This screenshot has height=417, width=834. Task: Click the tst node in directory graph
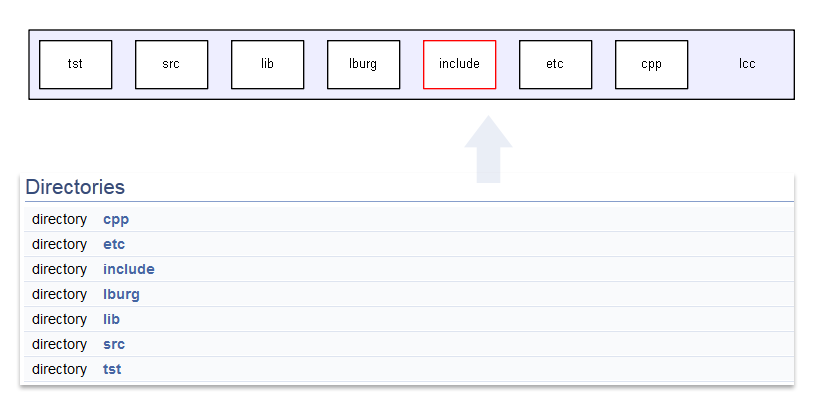pyautogui.click(x=75, y=64)
